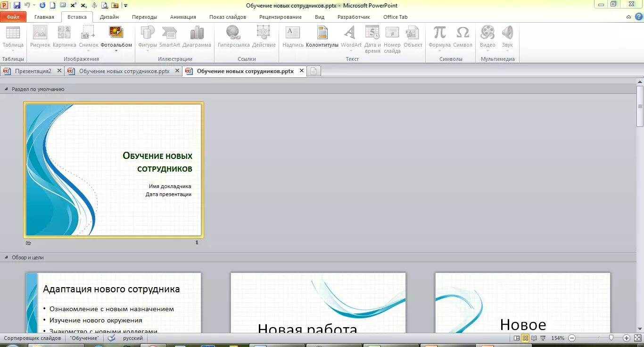
Task: Insert a Символ
Action: [463, 37]
